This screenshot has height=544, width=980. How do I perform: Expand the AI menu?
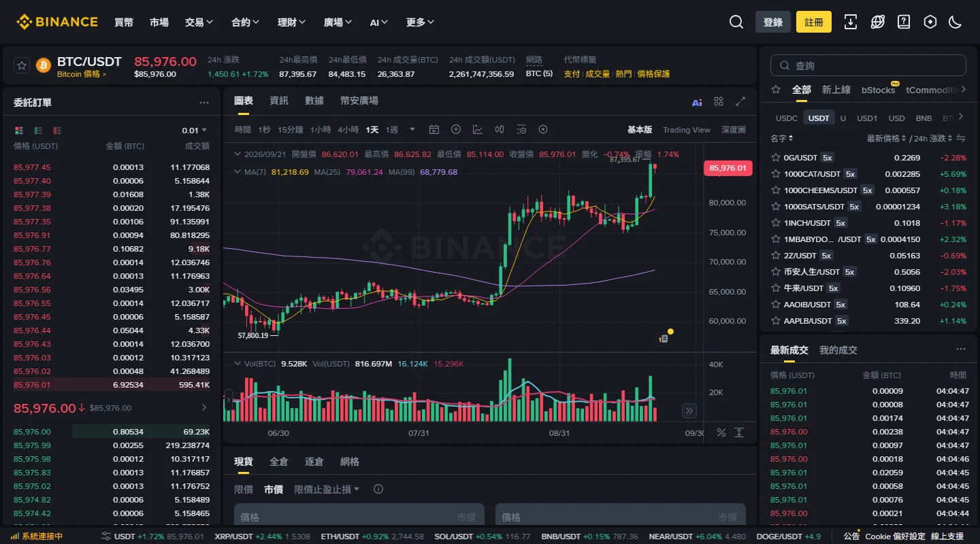point(379,22)
